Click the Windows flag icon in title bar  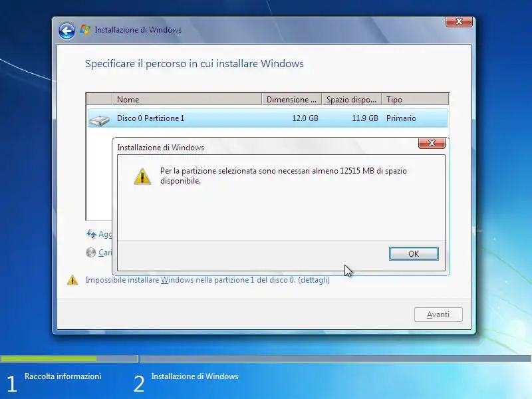[85, 29]
